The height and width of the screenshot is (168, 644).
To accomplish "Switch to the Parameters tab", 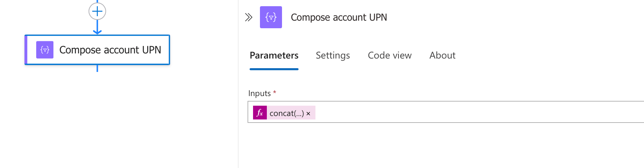I will 274,55.
